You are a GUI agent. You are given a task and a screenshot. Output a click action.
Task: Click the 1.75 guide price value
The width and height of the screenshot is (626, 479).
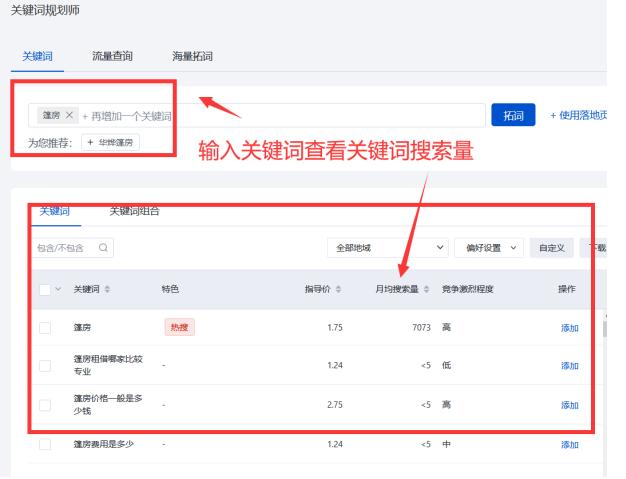(335, 328)
